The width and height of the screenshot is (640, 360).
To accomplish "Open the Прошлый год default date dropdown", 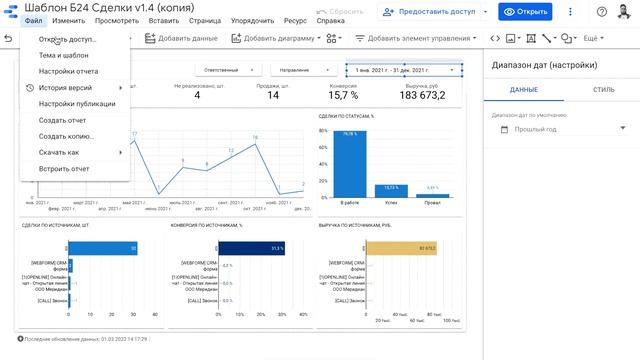I will (x=562, y=129).
